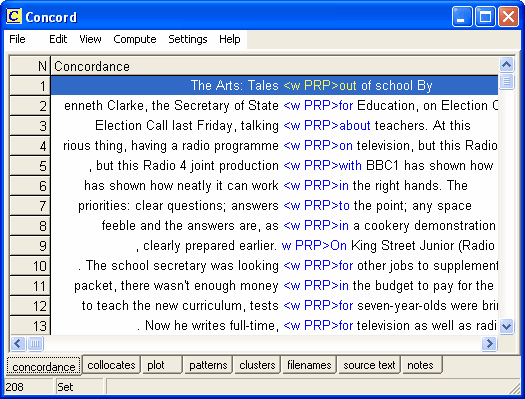Viewport: 525px width, 399px height.
Task: Switch to the plot tab
Action: 162,365
